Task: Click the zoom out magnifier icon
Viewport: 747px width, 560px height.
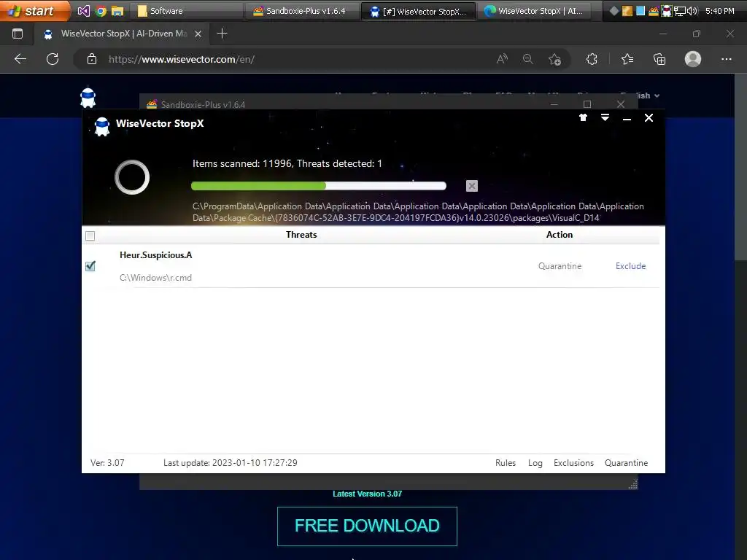Action: [x=528, y=59]
